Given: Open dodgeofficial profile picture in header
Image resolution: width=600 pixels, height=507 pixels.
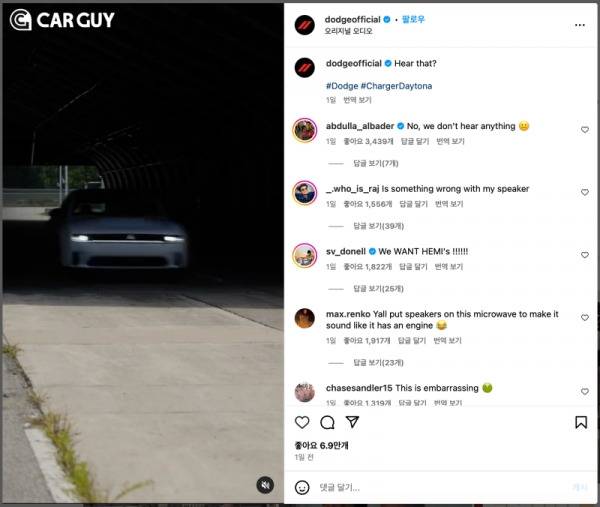Looking at the screenshot, I should pos(305,25).
